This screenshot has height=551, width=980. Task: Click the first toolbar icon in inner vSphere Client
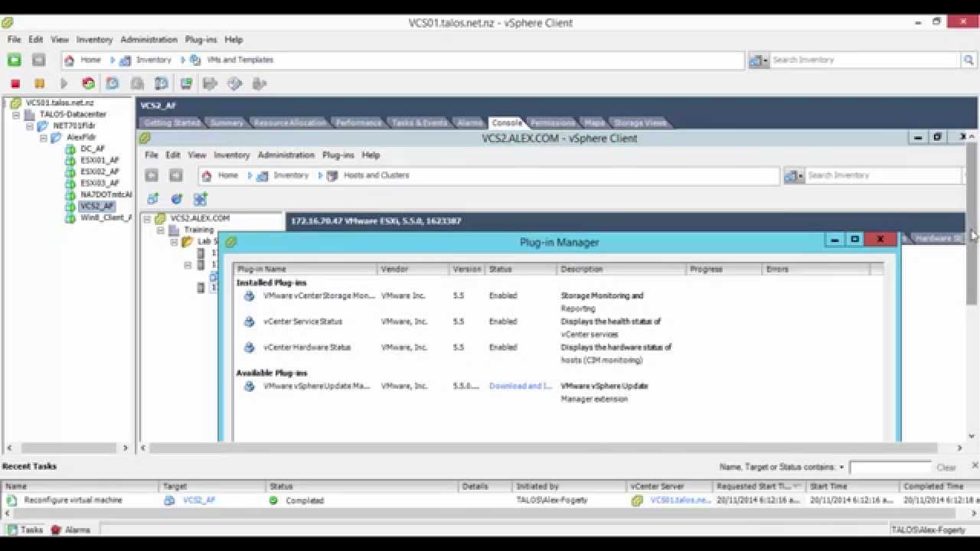(152, 199)
